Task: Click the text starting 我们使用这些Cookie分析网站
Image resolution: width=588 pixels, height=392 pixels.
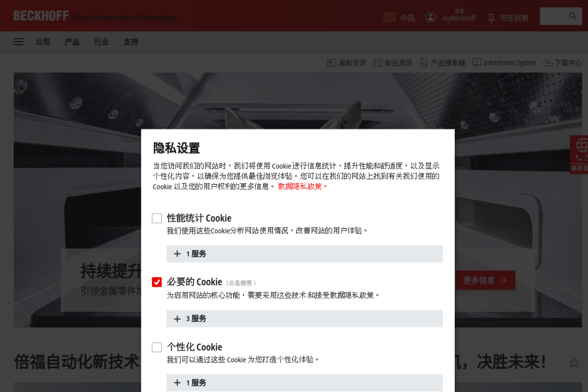Action: tap(268, 230)
